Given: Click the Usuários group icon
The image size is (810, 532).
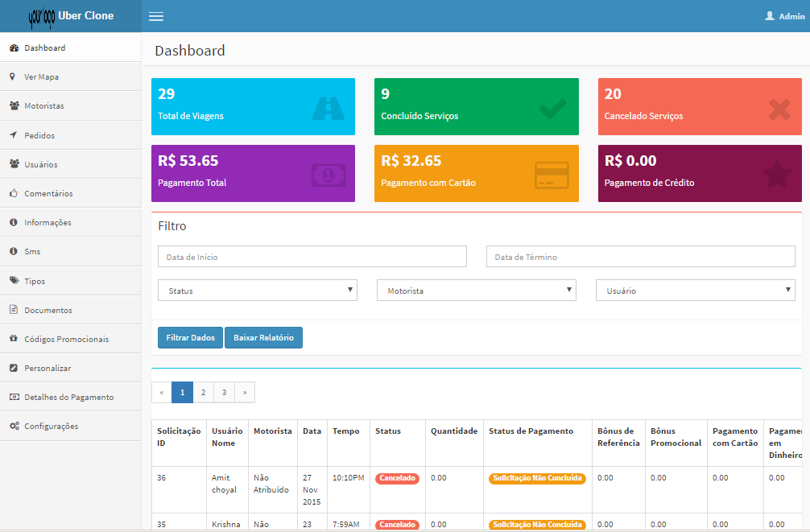Looking at the screenshot, I should pyautogui.click(x=14, y=163).
